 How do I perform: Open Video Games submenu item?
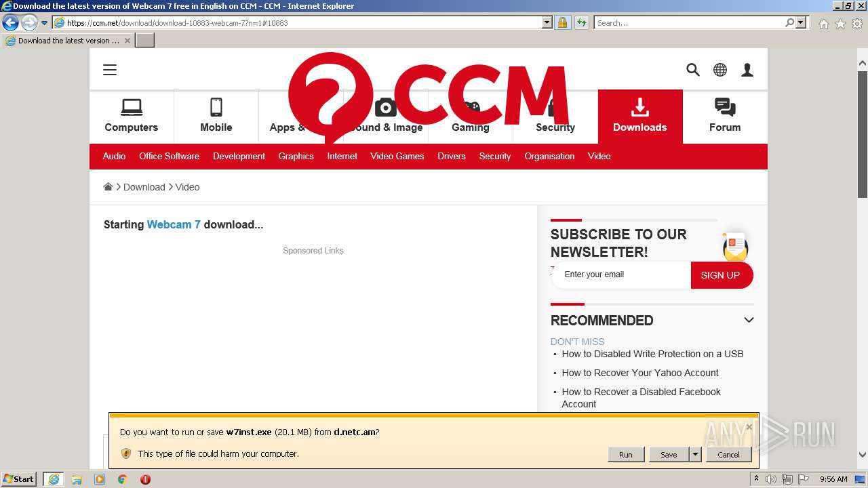(397, 156)
